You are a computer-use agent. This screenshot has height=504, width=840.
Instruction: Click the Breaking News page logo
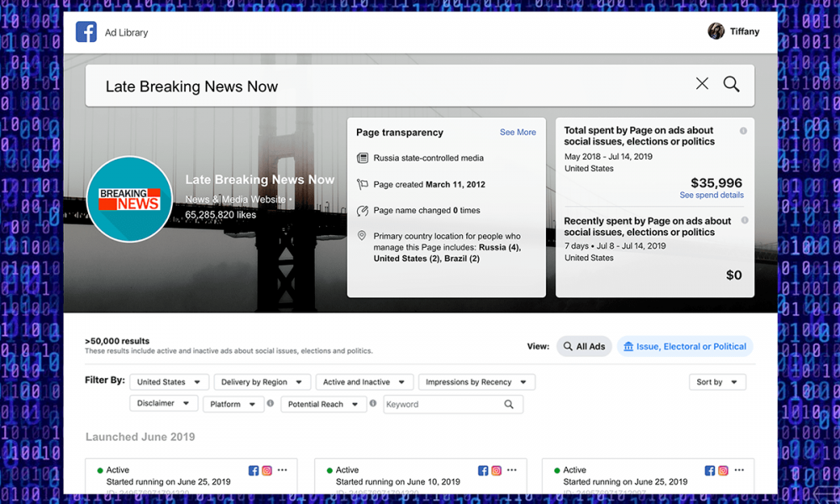pos(129,199)
